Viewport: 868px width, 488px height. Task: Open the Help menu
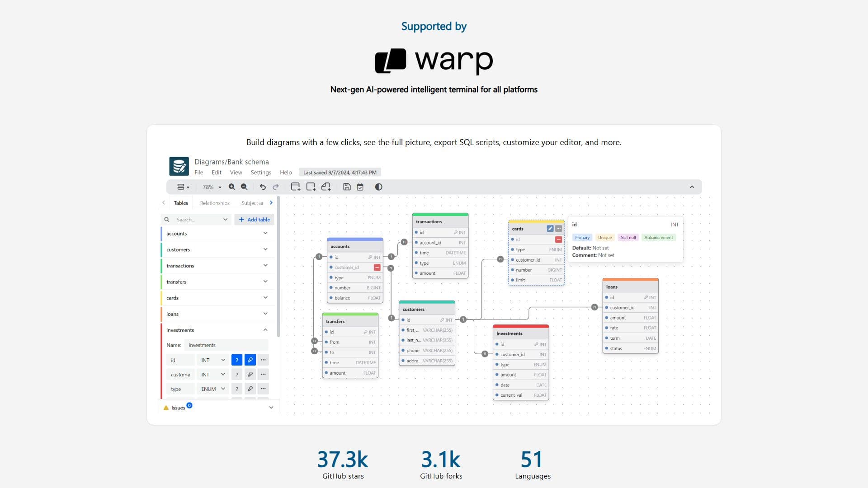[x=286, y=173]
